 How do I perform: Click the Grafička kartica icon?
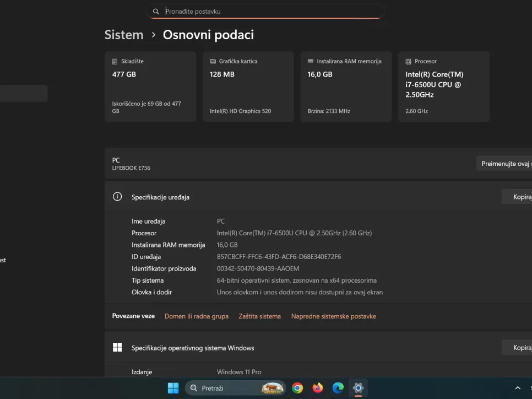[213, 61]
